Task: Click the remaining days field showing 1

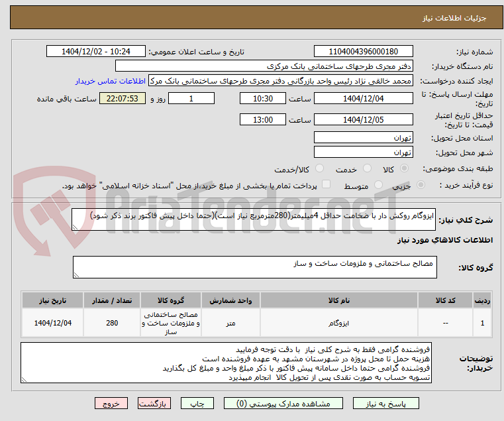Action: [x=191, y=99]
